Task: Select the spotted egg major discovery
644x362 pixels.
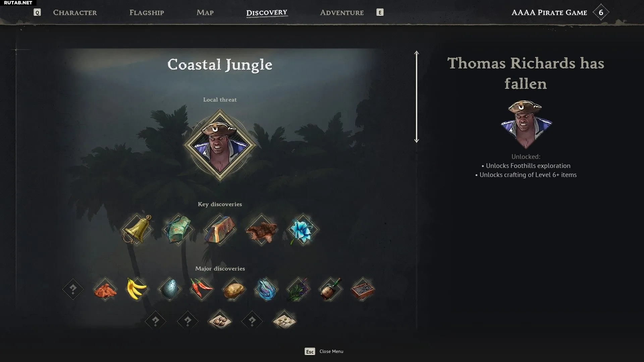Action: tap(169, 289)
